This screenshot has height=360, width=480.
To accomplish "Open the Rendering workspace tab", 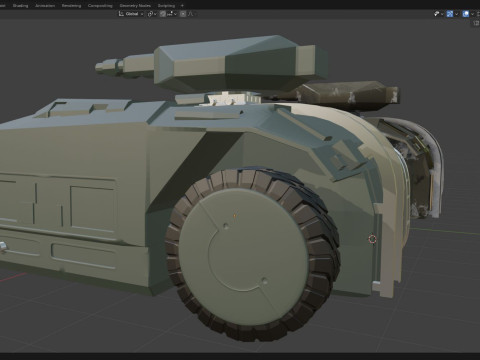I will 71,6.
